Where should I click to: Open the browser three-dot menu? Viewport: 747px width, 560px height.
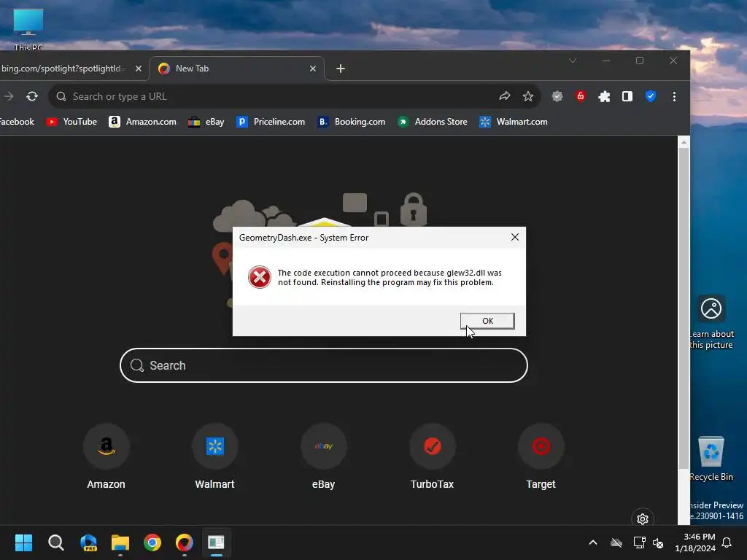click(x=674, y=97)
